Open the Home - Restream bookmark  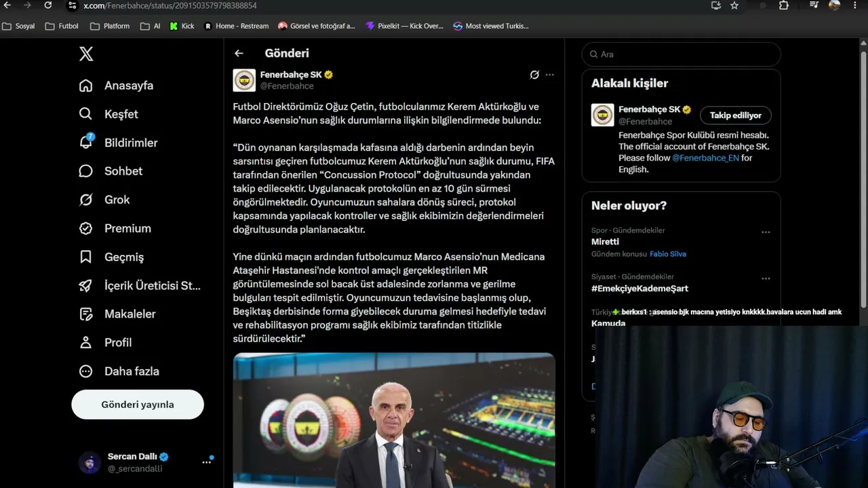click(236, 26)
